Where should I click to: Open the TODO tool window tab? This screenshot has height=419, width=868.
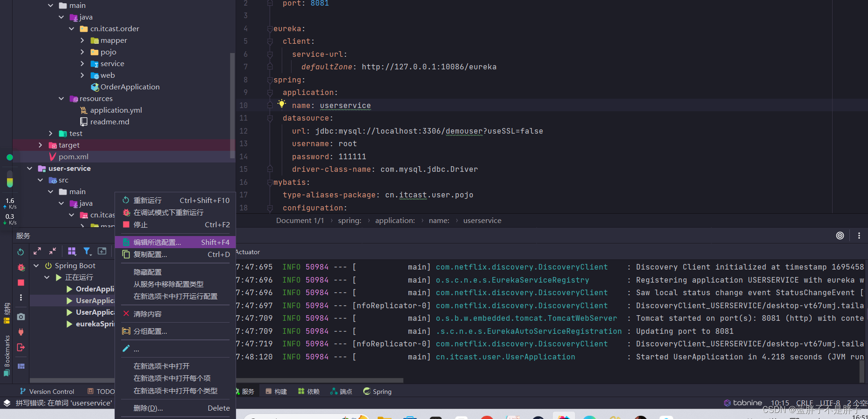[x=101, y=392]
